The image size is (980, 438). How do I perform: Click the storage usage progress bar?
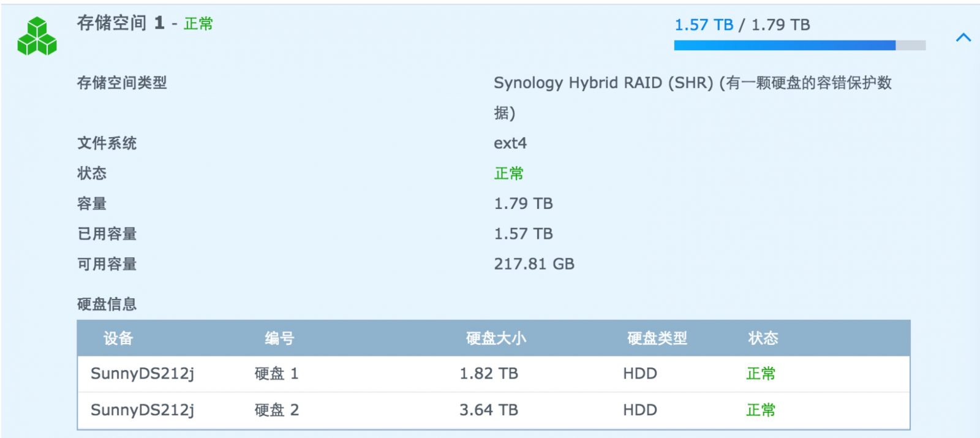(x=799, y=45)
